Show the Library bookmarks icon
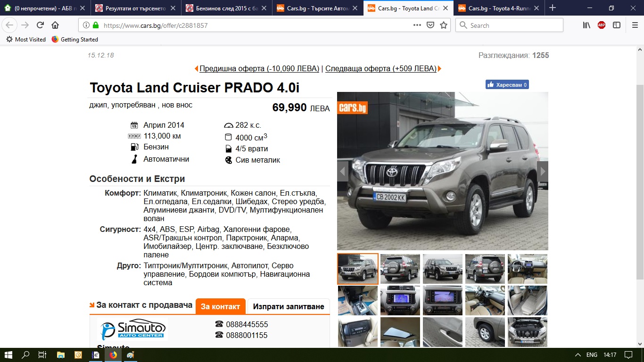The image size is (644, 362). click(586, 25)
